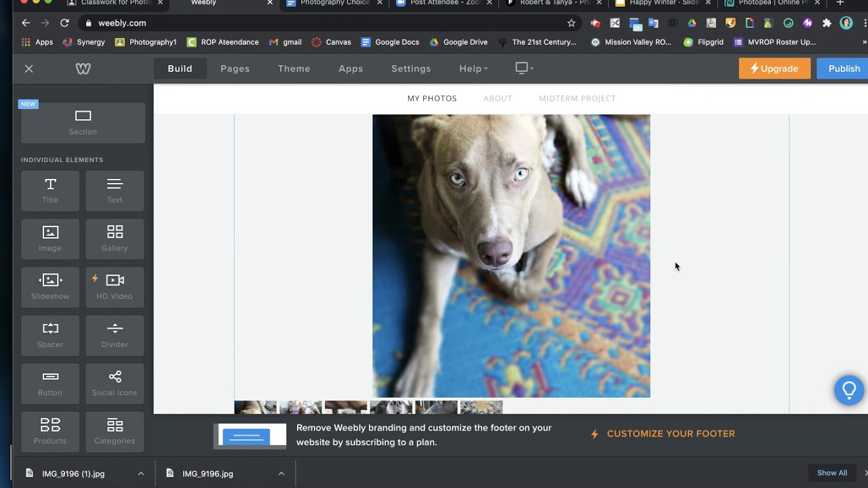Switch to the Settings tab
The height and width of the screenshot is (488, 868).
411,68
